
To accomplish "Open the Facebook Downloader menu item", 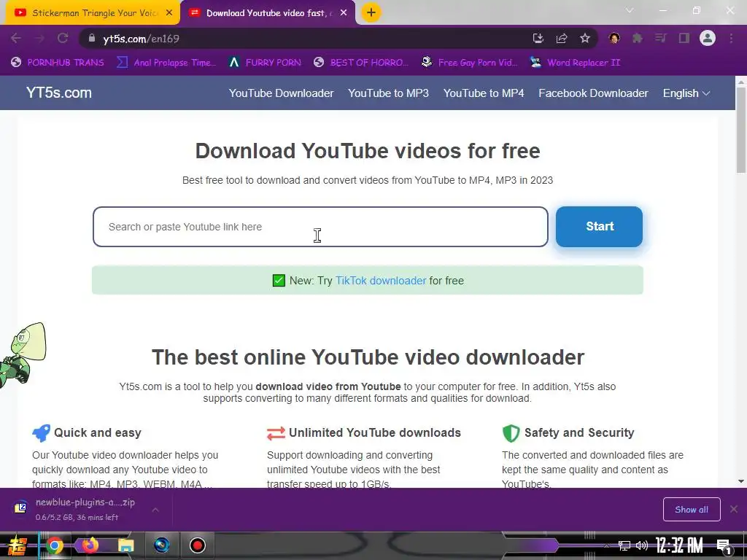I will pyautogui.click(x=593, y=93).
